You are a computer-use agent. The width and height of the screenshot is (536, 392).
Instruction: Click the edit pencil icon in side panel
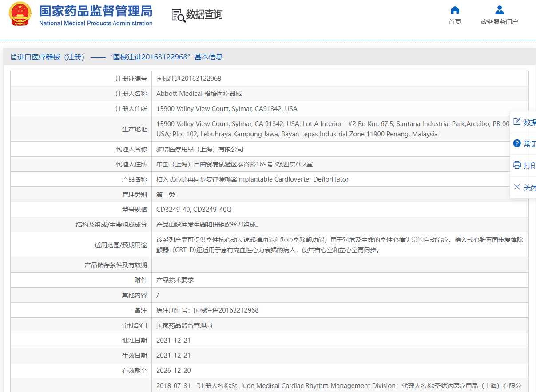[x=517, y=122]
